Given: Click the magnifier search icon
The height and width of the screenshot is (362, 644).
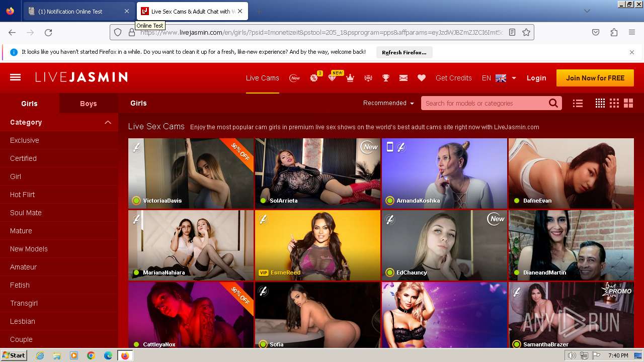Looking at the screenshot, I should pos(553,103).
